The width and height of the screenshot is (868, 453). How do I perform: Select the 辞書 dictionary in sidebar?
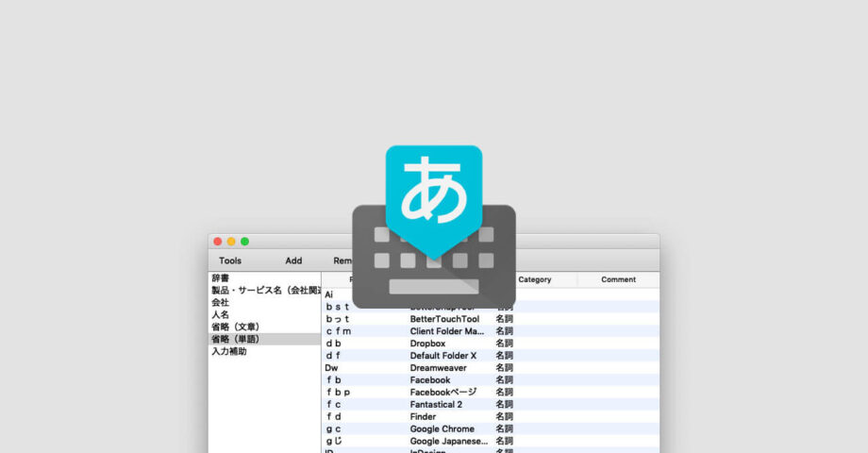(220, 278)
